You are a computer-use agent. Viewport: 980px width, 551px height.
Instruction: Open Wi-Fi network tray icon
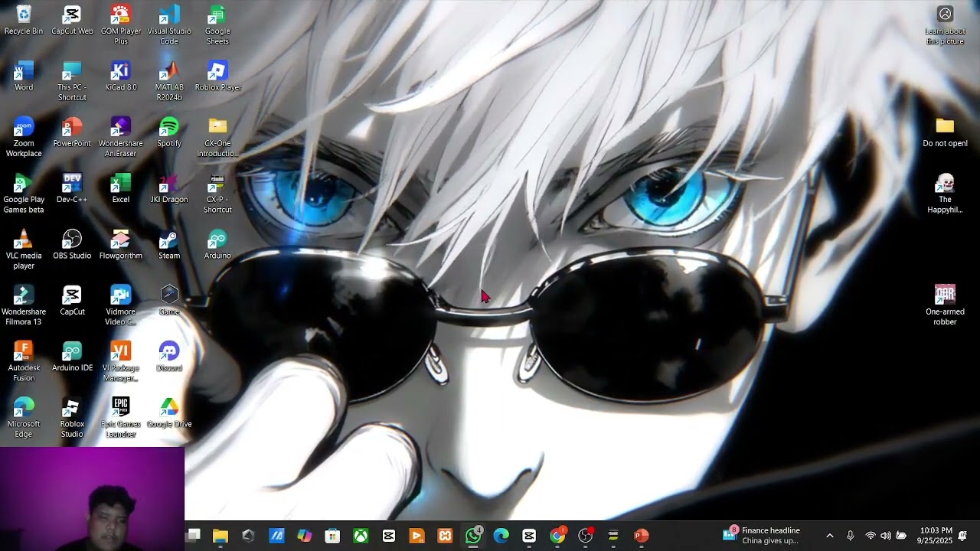click(x=870, y=536)
